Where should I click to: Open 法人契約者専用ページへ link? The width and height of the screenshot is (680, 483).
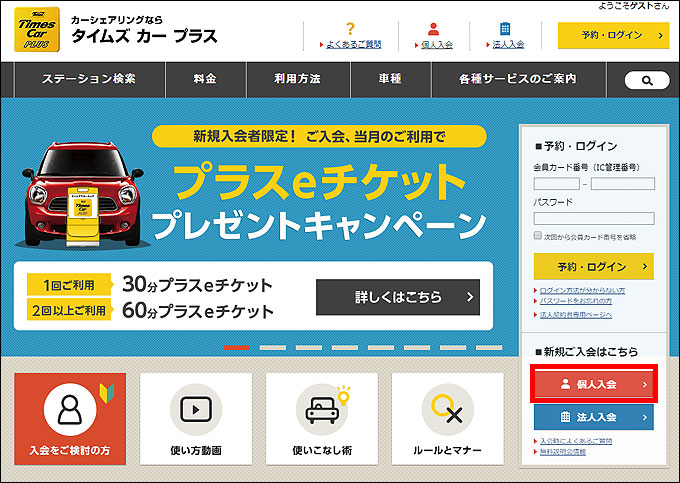click(x=576, y=315)
